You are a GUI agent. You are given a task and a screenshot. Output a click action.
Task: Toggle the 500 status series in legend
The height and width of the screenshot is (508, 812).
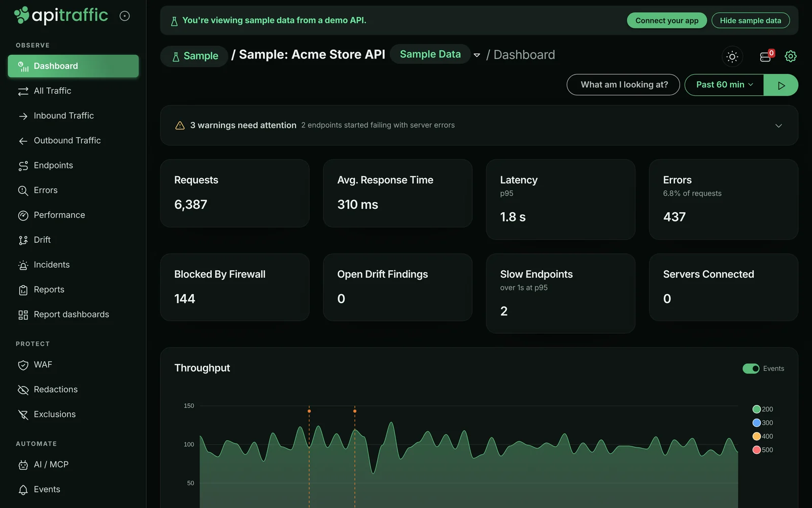click(763, 450)
